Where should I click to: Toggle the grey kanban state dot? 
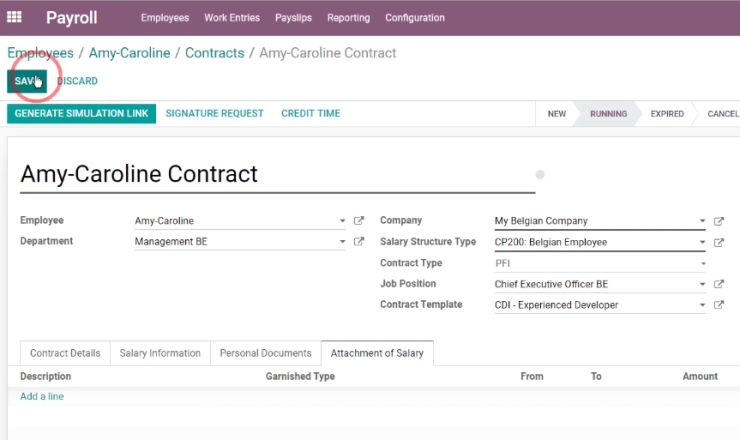(540, 175)
